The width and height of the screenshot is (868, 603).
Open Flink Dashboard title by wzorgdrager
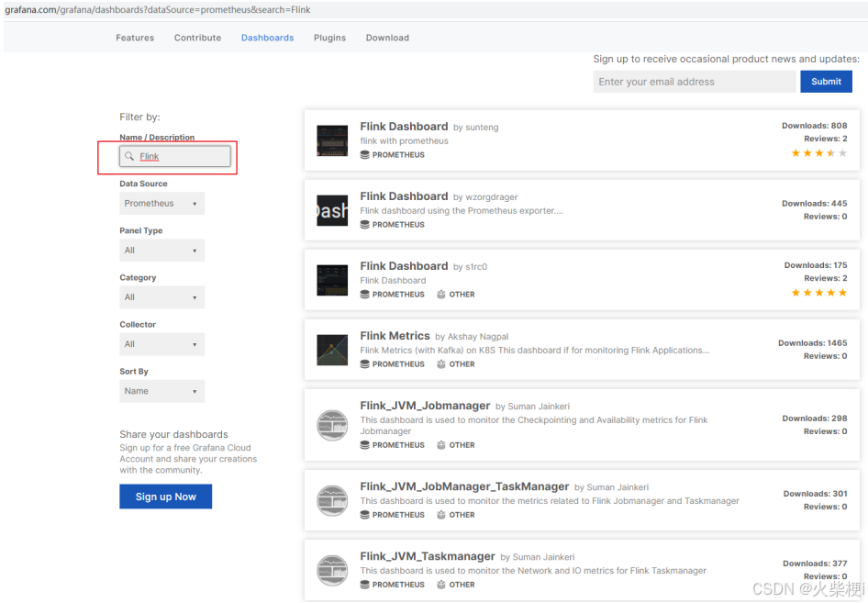click(404, 196)
